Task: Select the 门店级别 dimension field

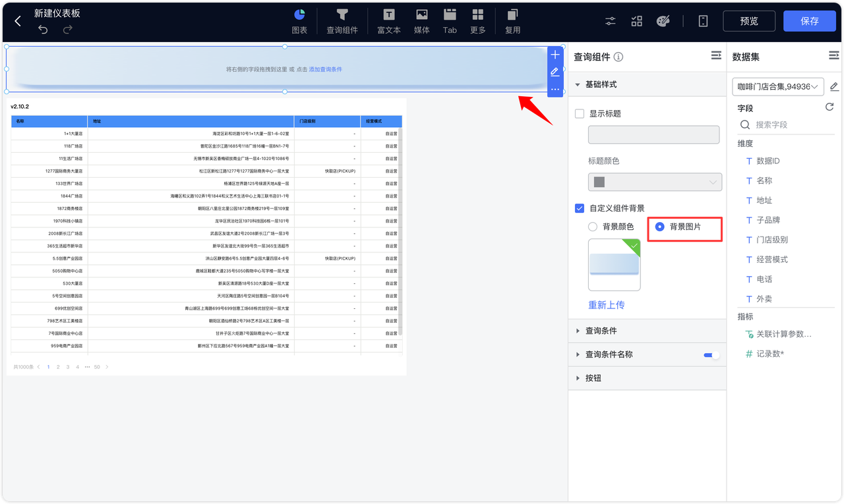Action: 772,240
